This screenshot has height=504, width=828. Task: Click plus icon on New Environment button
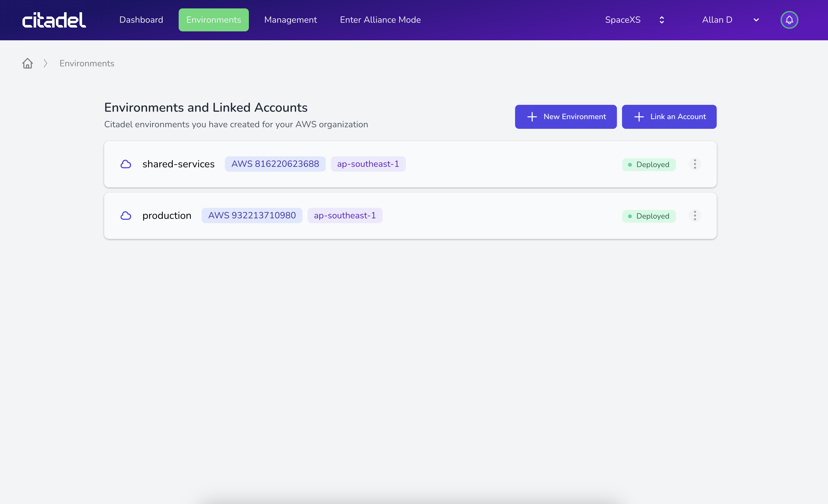point(532,117)
